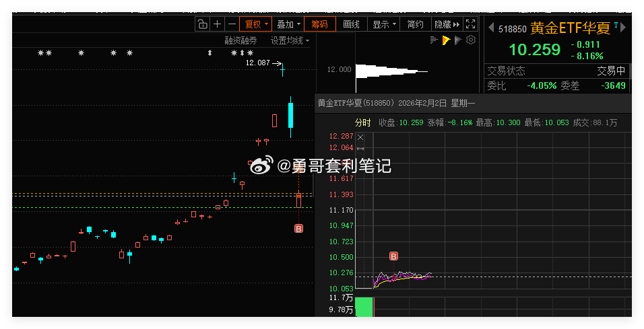Click the B marker in intraday chart

pos(393,256)
